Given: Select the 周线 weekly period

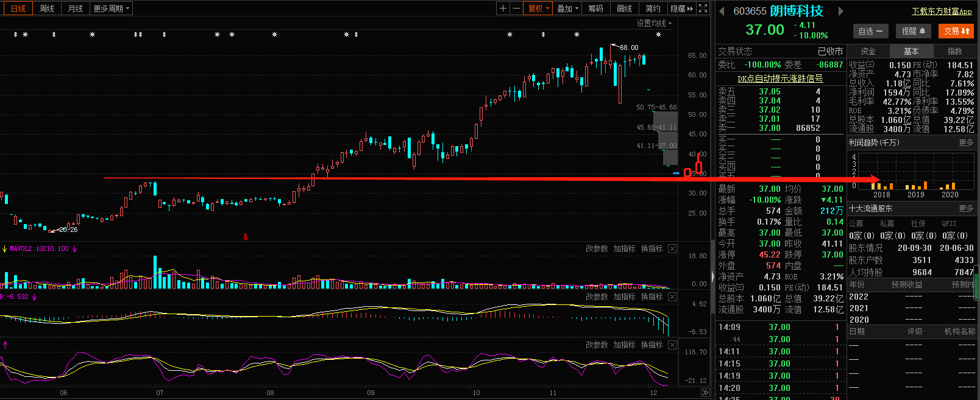Looking at the screenshot, I should pyautogui.click(x=47, y=9).
